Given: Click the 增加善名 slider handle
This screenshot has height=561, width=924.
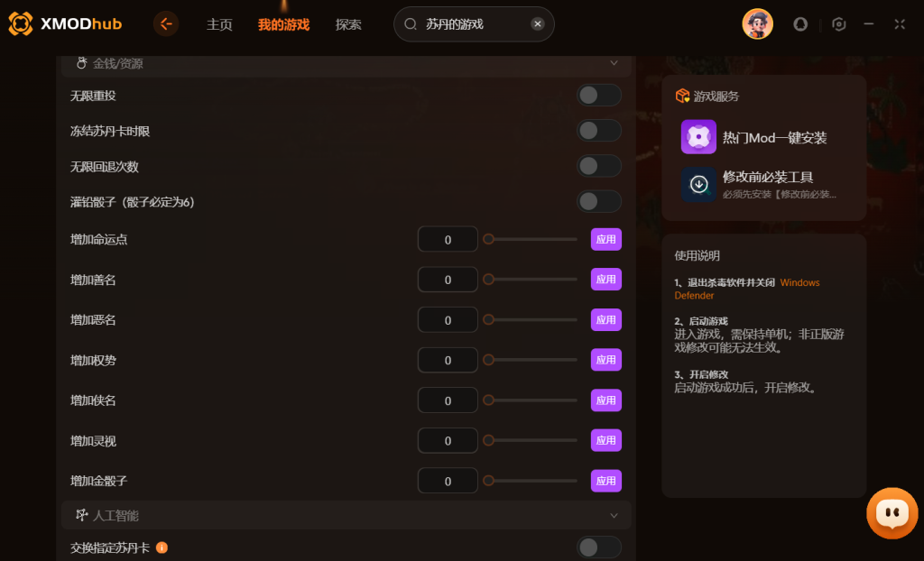Looking at the screenshot, I should 488,280.
